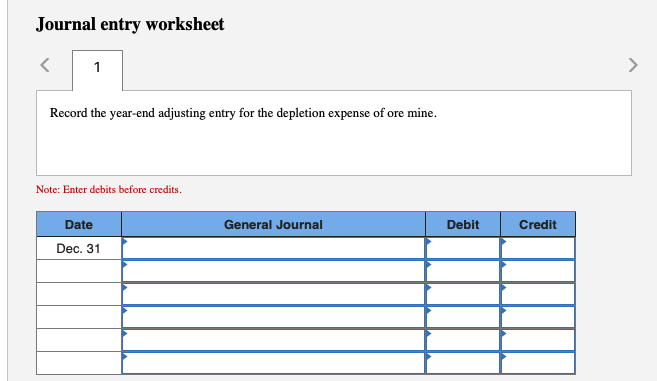Image resolution: width=657 pixels, height=381 pixels.
Task: Click the Debit field in the Dec. 31 row
Action: [x=463, y=248]
